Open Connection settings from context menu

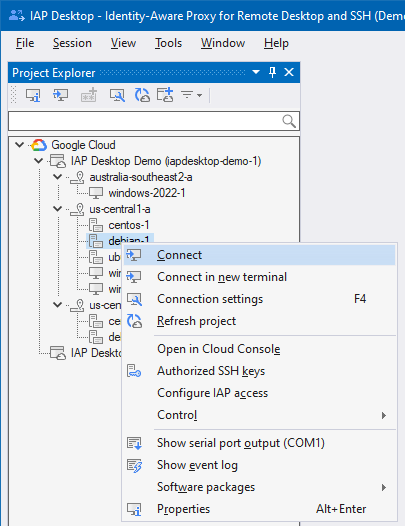coord(259,299)
